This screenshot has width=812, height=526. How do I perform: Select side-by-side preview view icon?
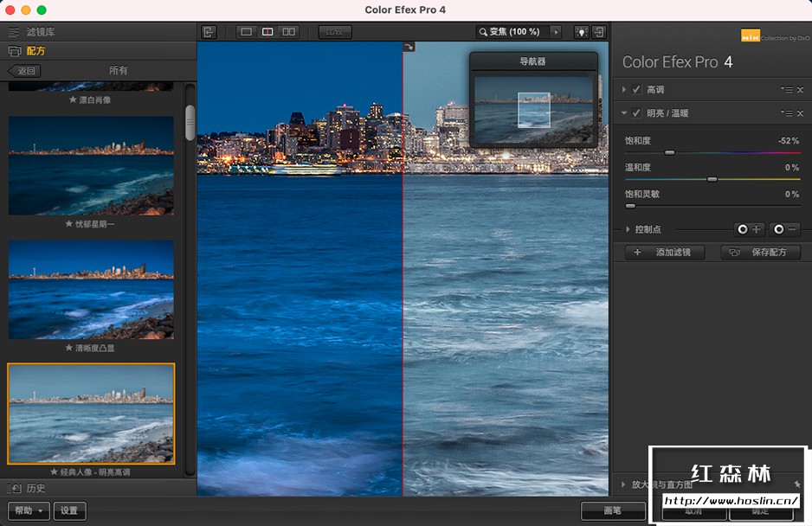[288, 32]
